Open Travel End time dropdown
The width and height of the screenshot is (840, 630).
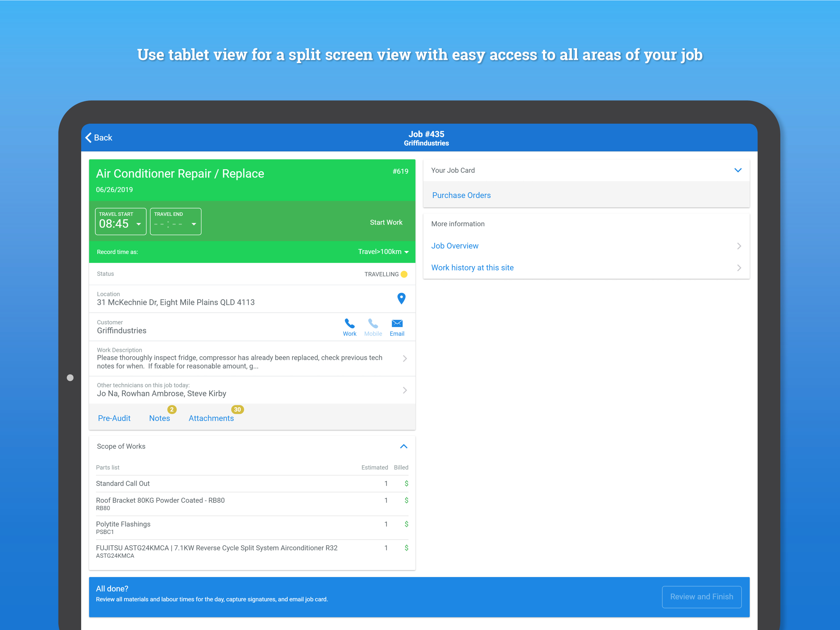click(176, 221)
